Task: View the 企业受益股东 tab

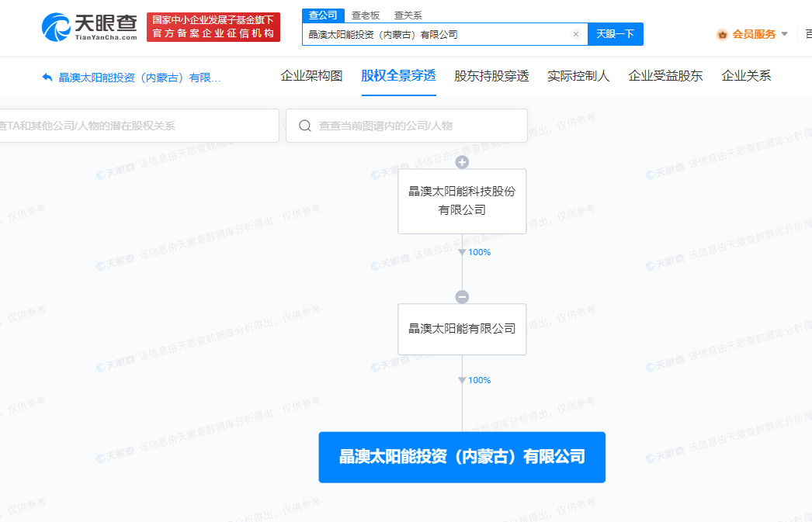Action: pos(665,76)
